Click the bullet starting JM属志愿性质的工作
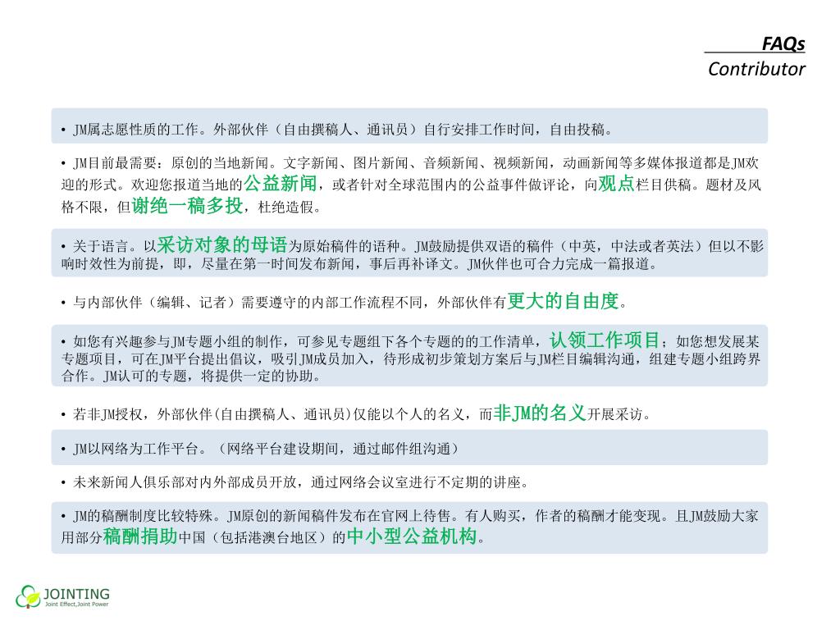Image resolution: width=840 pixels, height=630 pixels. click(336, 130)
